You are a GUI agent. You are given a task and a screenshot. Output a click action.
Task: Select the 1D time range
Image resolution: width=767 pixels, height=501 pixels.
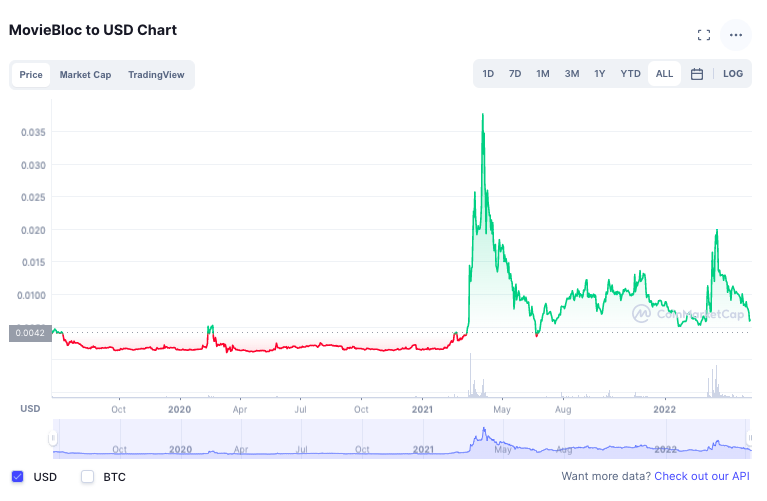click(488, 74)
